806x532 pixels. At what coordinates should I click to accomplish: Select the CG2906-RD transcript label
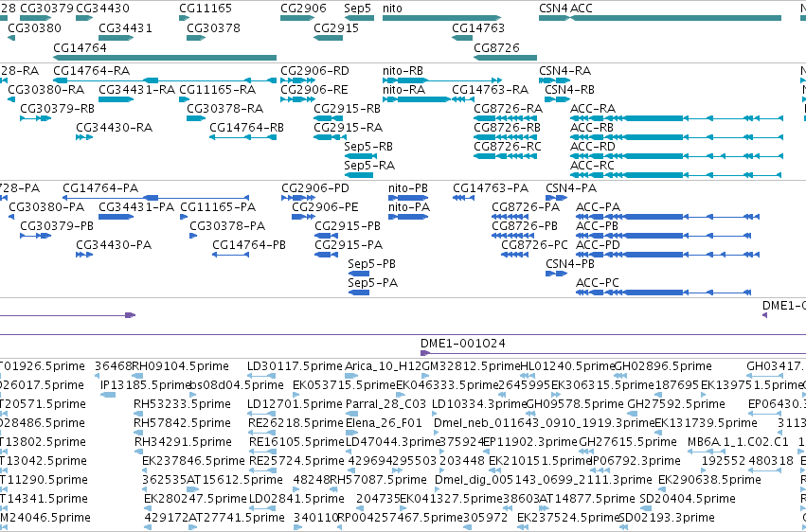[x=314, y=70]
